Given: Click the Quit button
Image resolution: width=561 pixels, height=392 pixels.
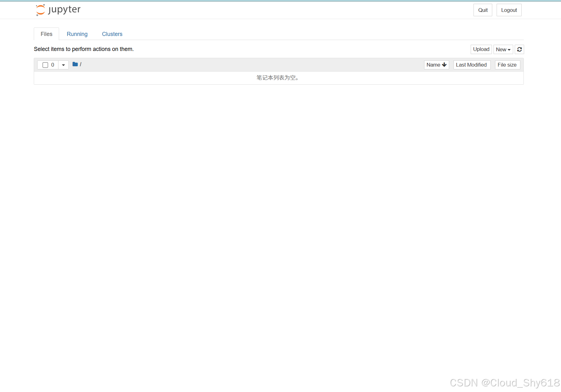Looking at the screenshot, I should click(483, 10).
